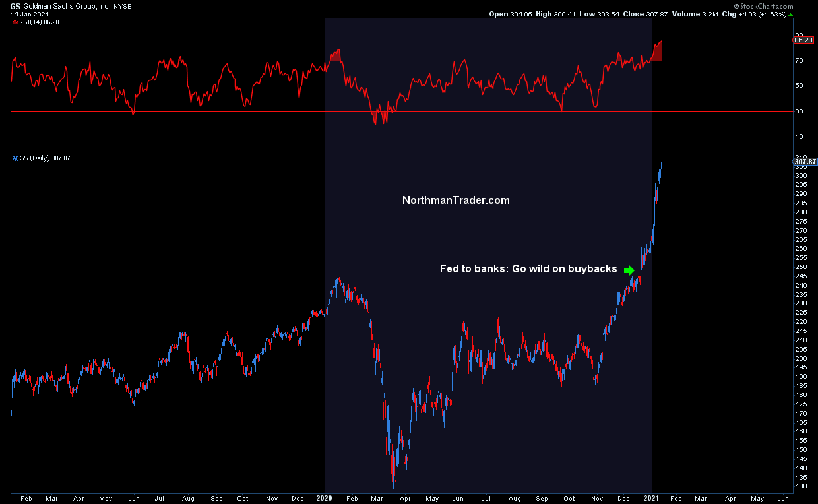818x504 pixels.
Task: Click the 150 price axis label
Action: pyautogui.click(x=800, y=449)
